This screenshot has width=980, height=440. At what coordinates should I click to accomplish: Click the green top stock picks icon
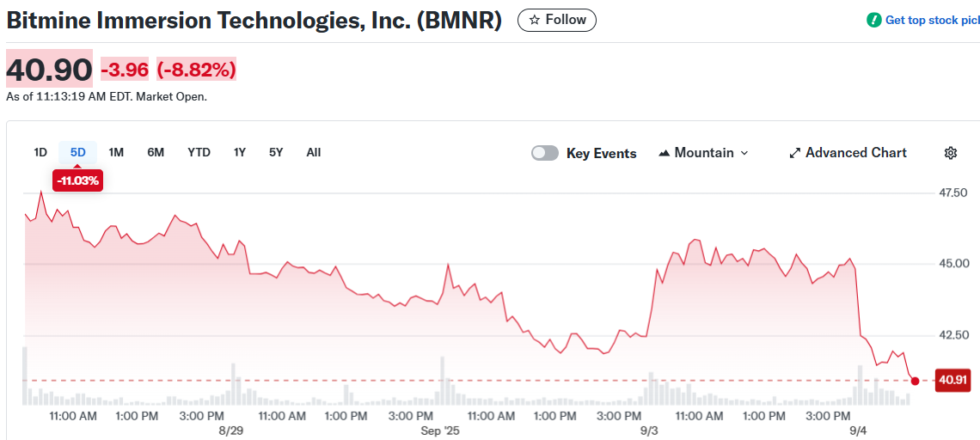click(x=874, y=20)
